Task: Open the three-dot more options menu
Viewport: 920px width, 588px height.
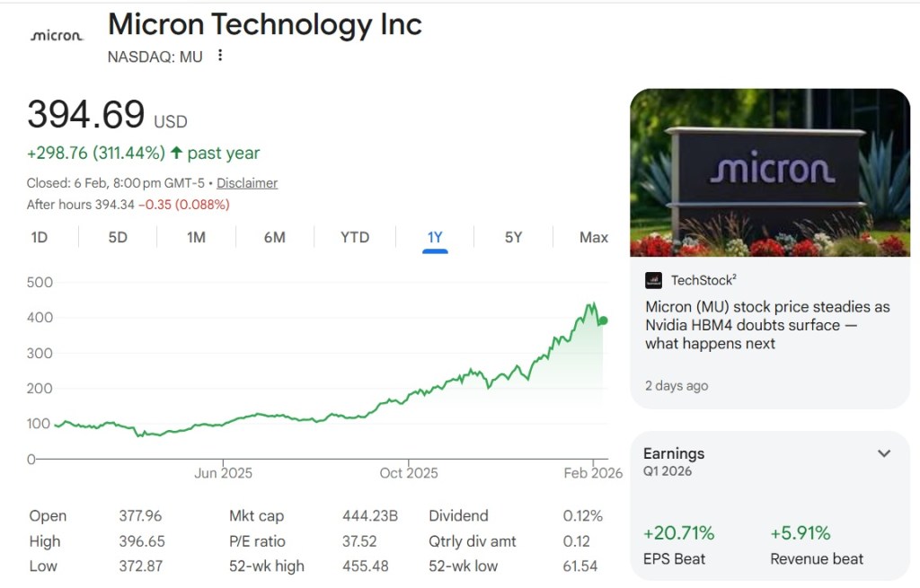Action: tap(220, 56)
